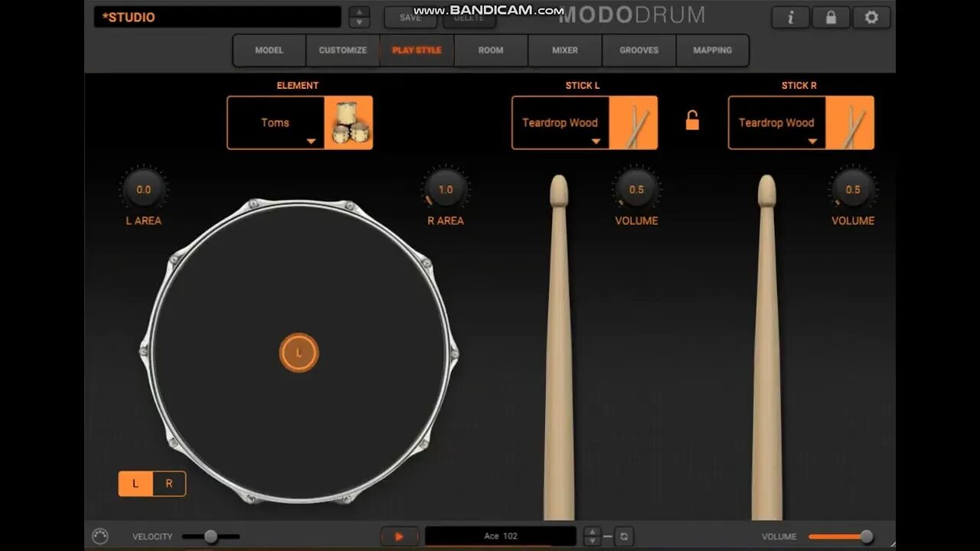Click the Delete preset button

(x=469, y=17)
